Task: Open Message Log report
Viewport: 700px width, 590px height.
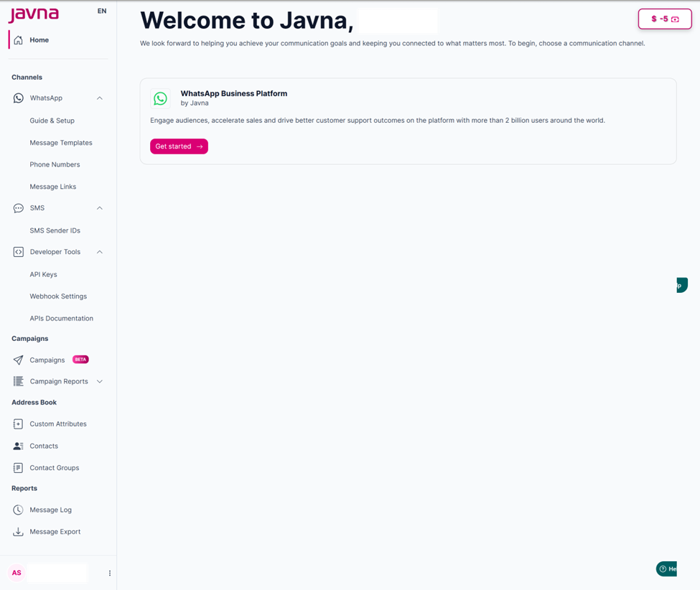Action: coord(50,510)
